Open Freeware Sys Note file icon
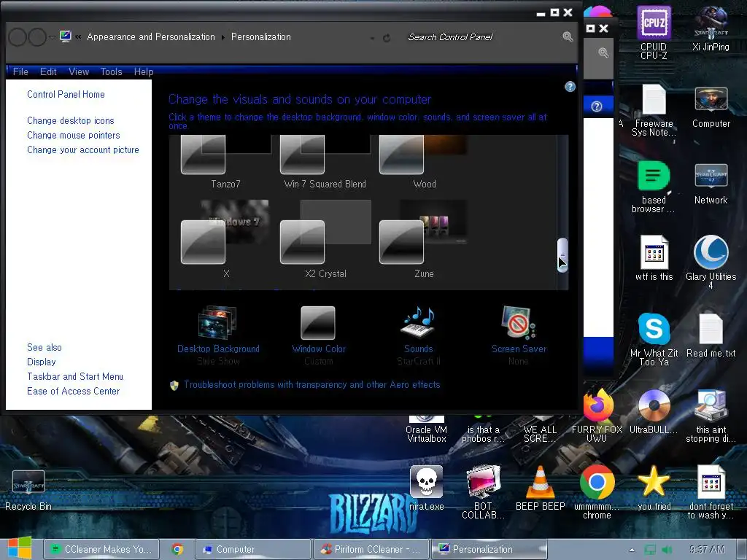Viewport: 747px width, 560px height. (x=654, y=110)
